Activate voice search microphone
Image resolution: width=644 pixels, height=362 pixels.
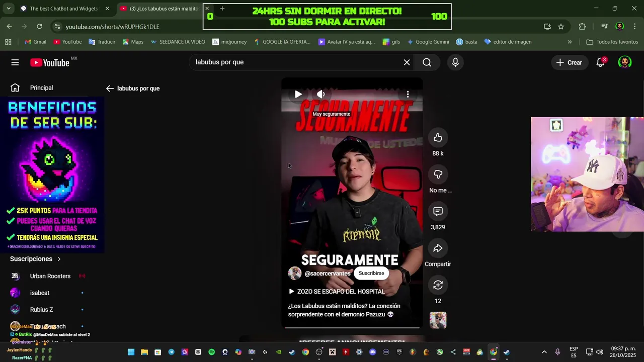coord(455,62)
